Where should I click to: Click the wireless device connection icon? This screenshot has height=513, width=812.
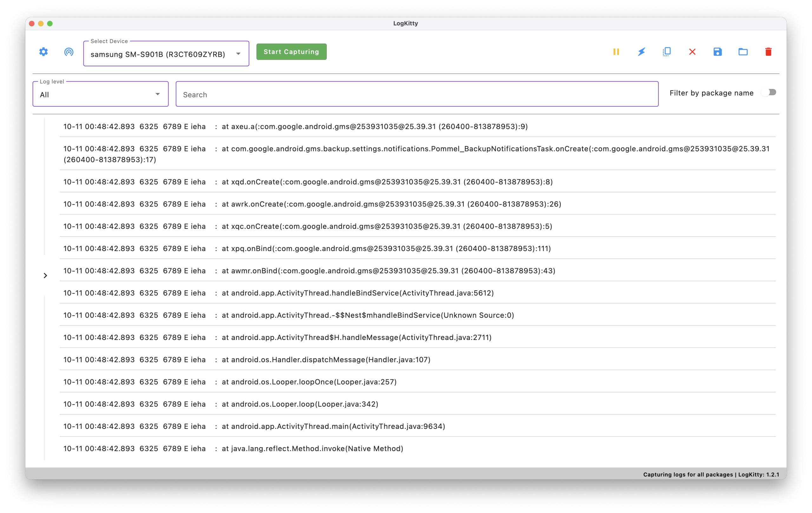click(x=69, y=52)
